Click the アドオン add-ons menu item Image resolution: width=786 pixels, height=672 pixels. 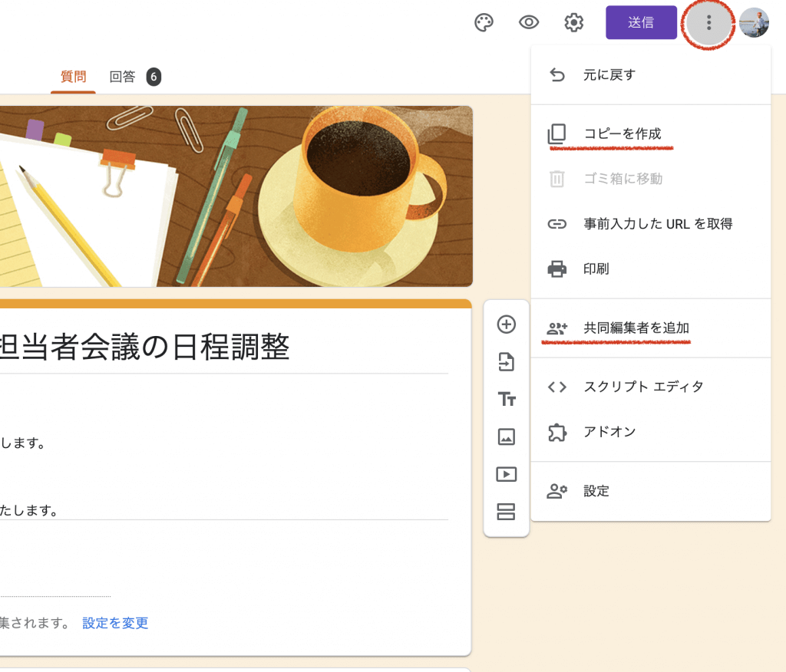click(x=609, y=432)
